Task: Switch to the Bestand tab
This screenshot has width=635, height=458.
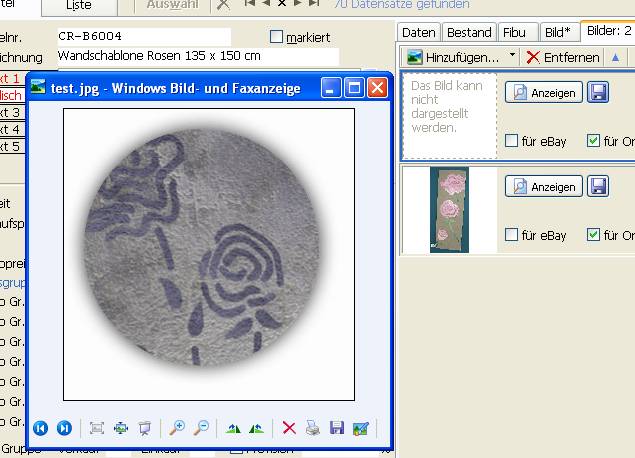Action: pyautogui.click(x=469, y=32)
